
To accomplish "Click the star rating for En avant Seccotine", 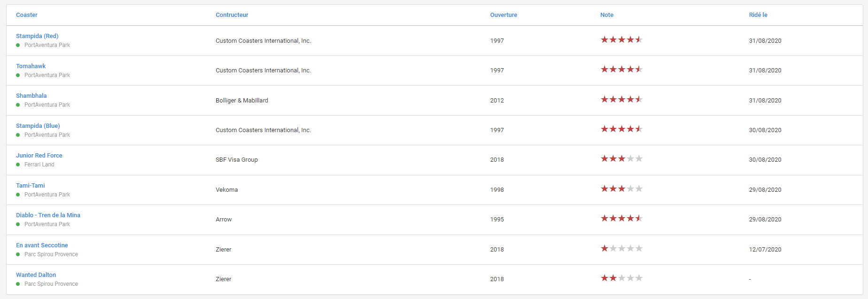I will pos(622,248).
